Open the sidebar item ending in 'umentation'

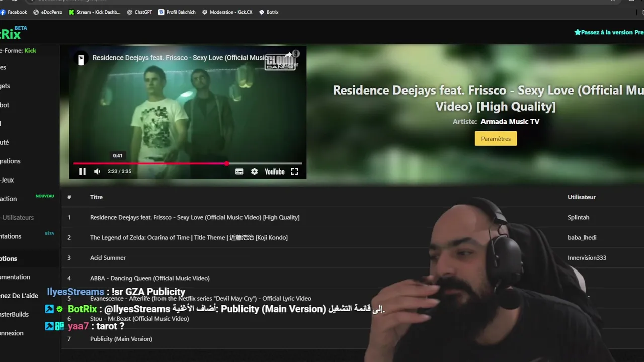tap(15, 277)
